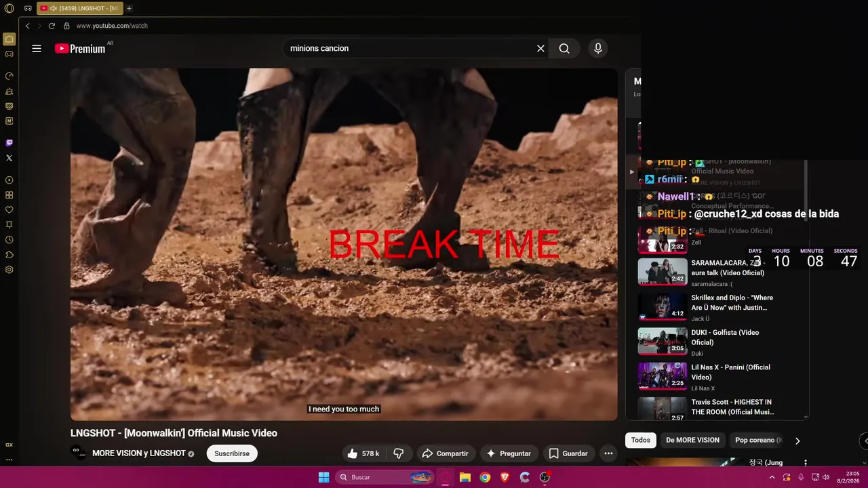868x488 pixels.
Task: View site security padlock info
Action: [x=66, y=26]
